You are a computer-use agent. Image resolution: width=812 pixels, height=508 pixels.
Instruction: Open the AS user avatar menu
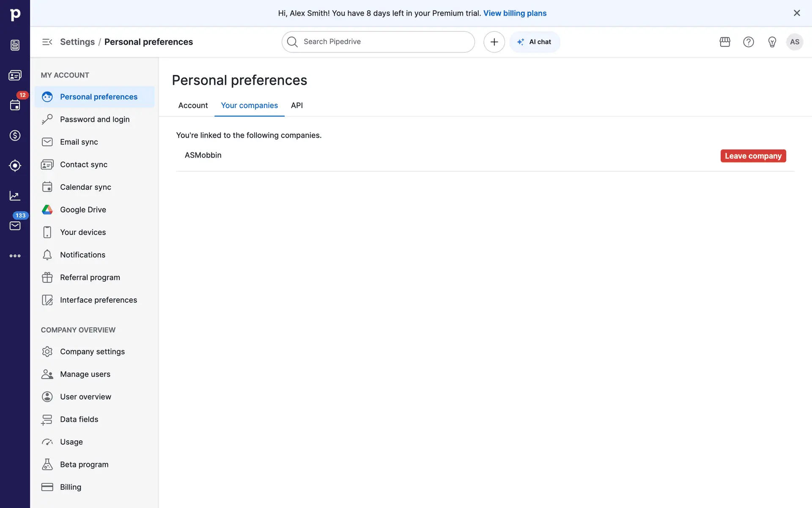point(795,42)
